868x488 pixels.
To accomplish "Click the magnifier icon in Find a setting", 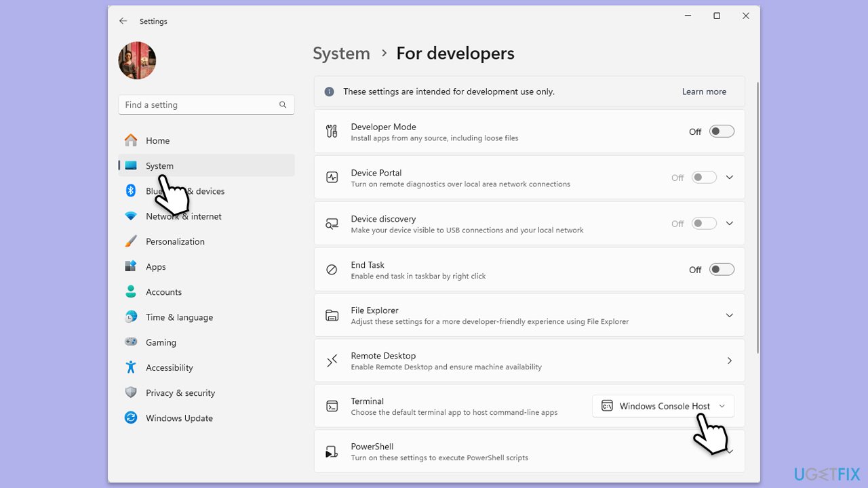I will [x=283, y=105].
